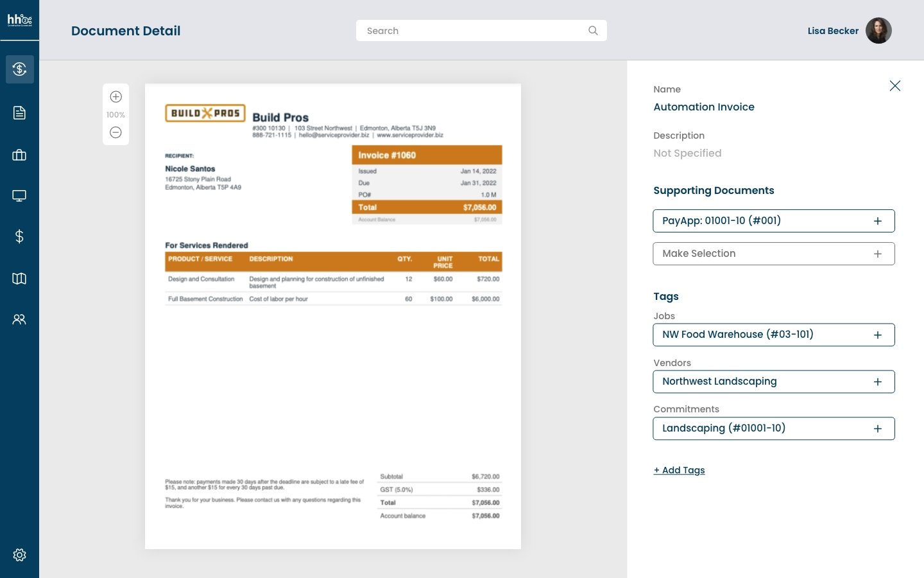The image size is (924, 578).
Task: Expand the NW Food Warehouse job tag
Action: [x=877, y=335]
